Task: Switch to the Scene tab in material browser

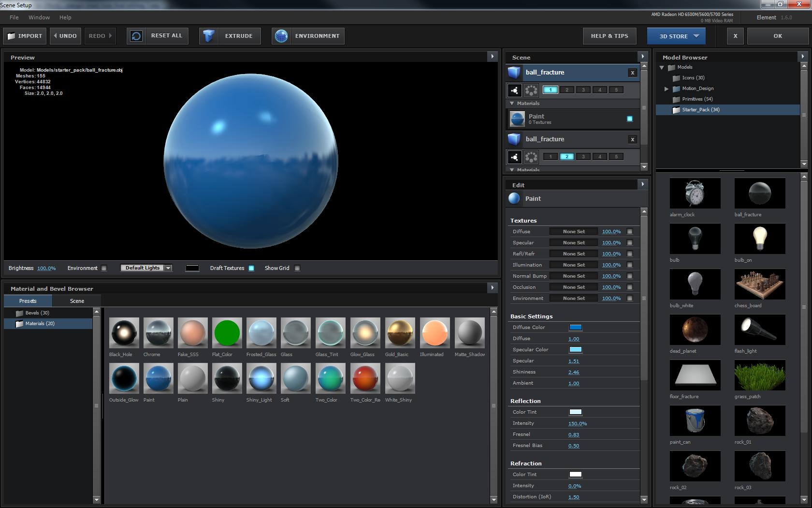Action: click(x=77, y=301)
